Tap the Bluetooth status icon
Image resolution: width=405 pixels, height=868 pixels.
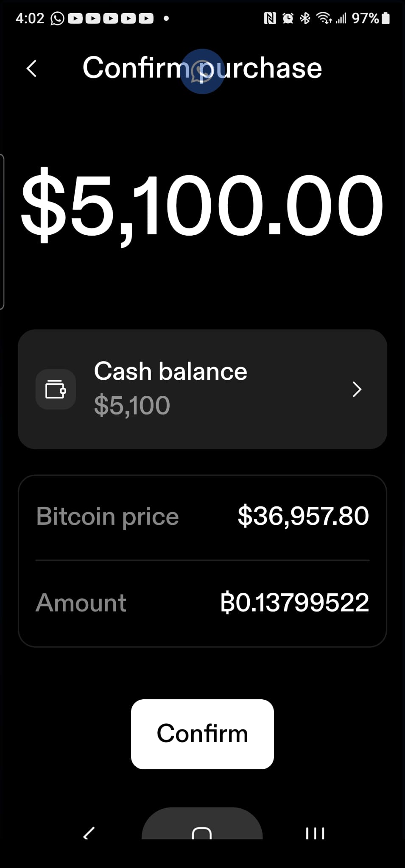coord(305,18)
